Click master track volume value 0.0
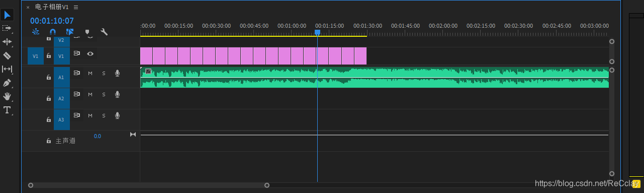 click(98, 136)
